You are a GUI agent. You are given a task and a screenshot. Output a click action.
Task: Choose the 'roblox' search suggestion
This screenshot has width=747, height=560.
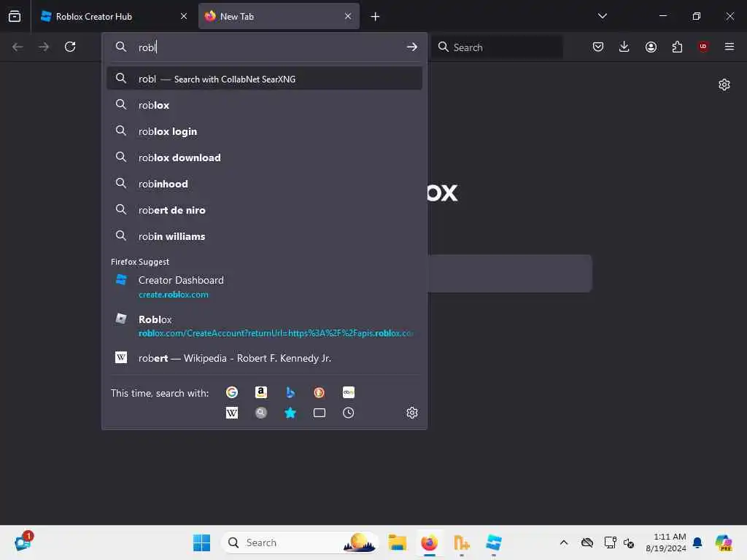coord(264,105)
